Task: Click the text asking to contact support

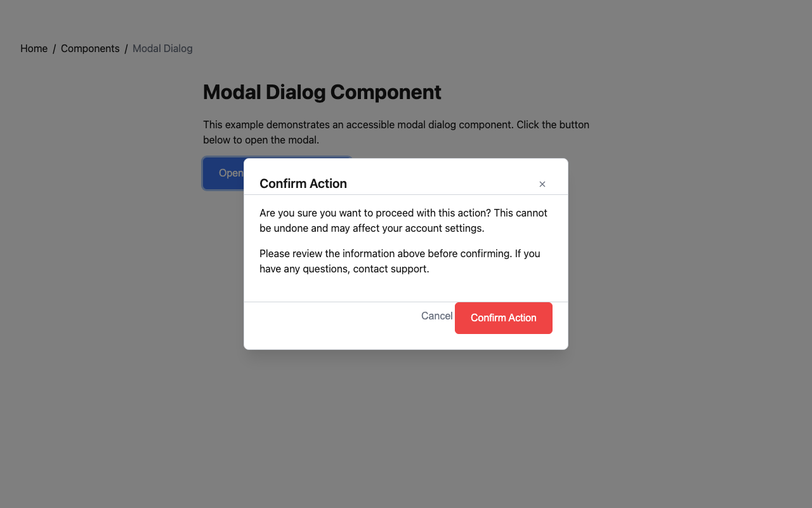Action: [x=400, y=261]
